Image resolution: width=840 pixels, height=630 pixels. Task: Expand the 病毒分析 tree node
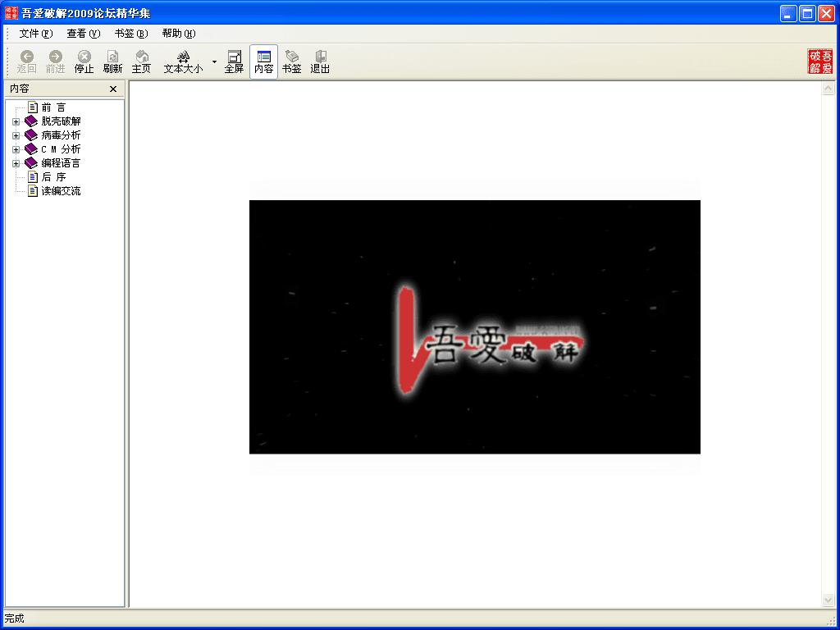pos(16,135)
